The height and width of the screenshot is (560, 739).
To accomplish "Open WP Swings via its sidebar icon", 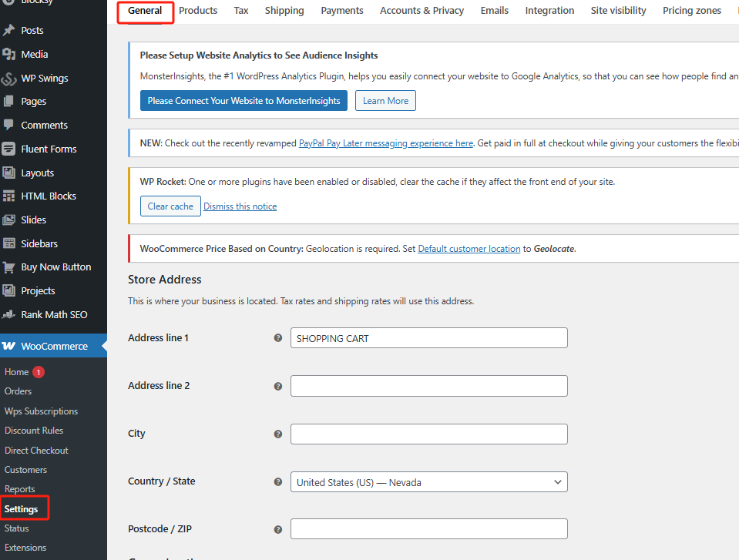I will [9, 79].
